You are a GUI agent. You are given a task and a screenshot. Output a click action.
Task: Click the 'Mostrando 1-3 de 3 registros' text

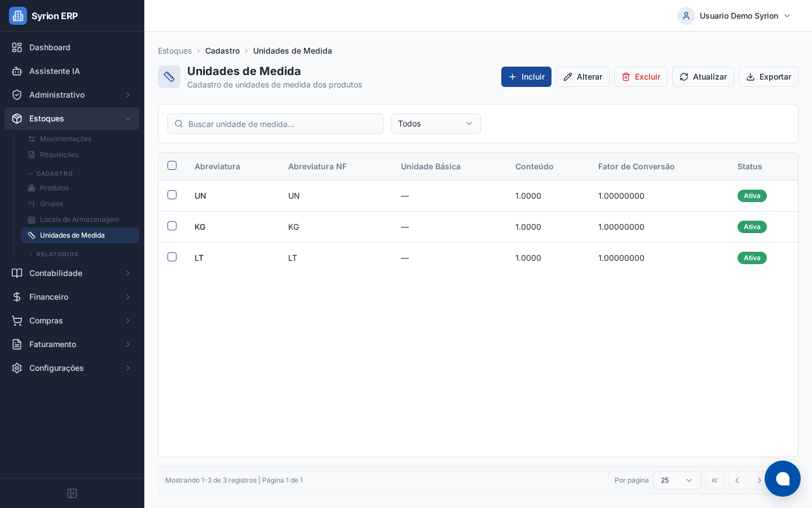click(x=211, y=480)
